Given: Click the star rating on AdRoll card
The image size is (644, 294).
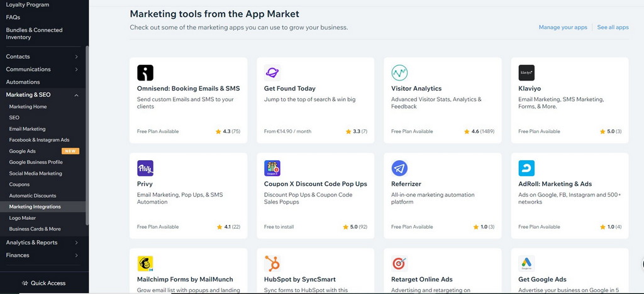Looking at the screenshot, I should (x=611, y=227).
